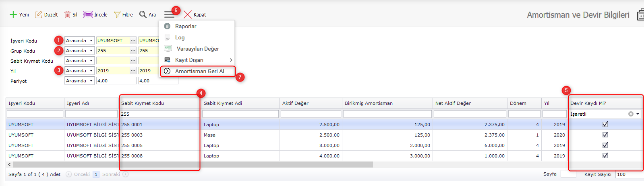Image resolution: width=644 pixels, height=186 pixels.
Task: Select Amortisman Geri Al menu item
Action: [x=199, y=71]
